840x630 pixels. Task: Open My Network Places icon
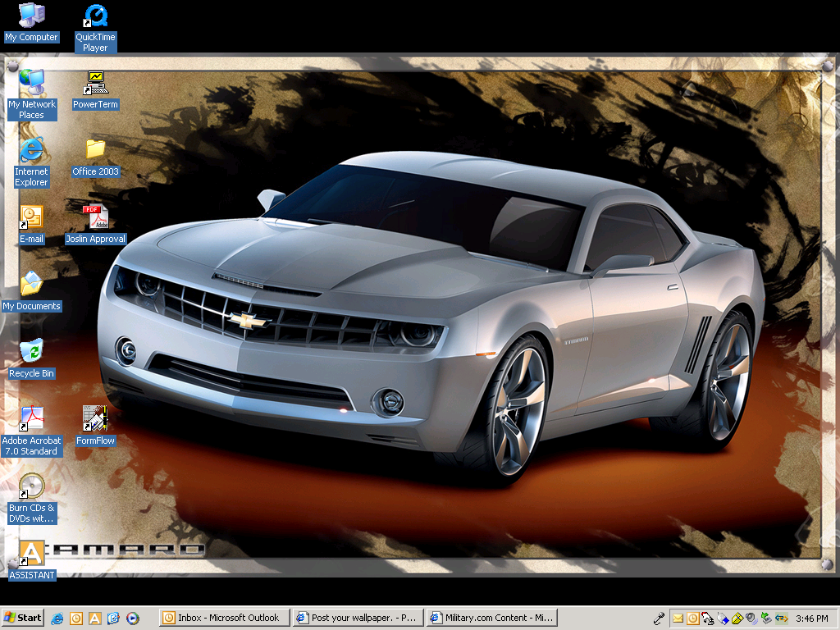coord(31,83)
